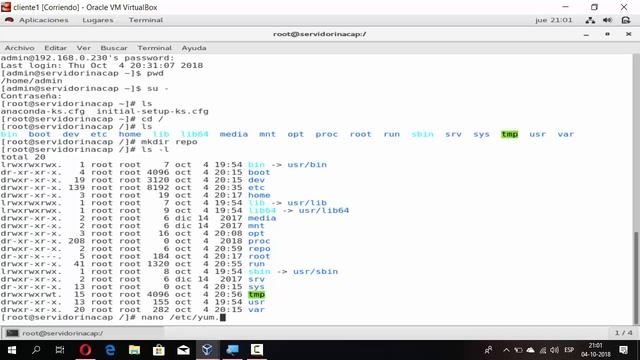Open the Lugares menu

click(x=98, y=20)
